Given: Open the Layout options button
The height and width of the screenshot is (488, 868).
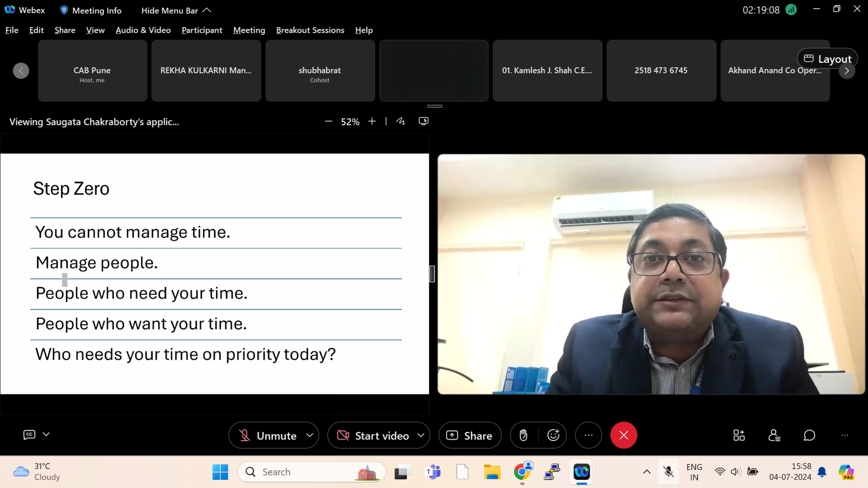Looking at the screenshot, I should [x=827, y=59].
